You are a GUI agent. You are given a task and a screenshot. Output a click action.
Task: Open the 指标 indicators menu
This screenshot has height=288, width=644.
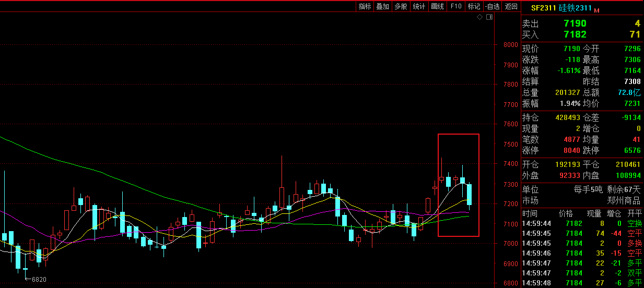pyautogui.click(x=365, y=6)
